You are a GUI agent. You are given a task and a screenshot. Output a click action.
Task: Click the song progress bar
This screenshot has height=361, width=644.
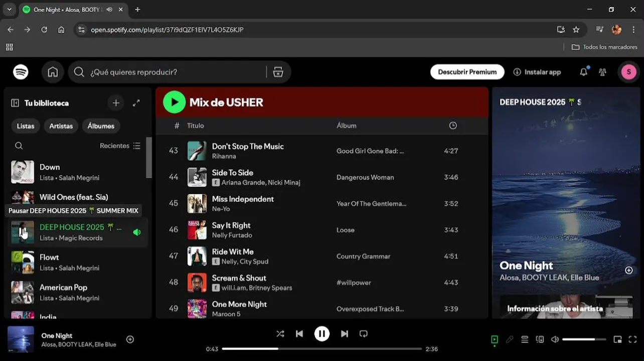(x=321, y=348)
